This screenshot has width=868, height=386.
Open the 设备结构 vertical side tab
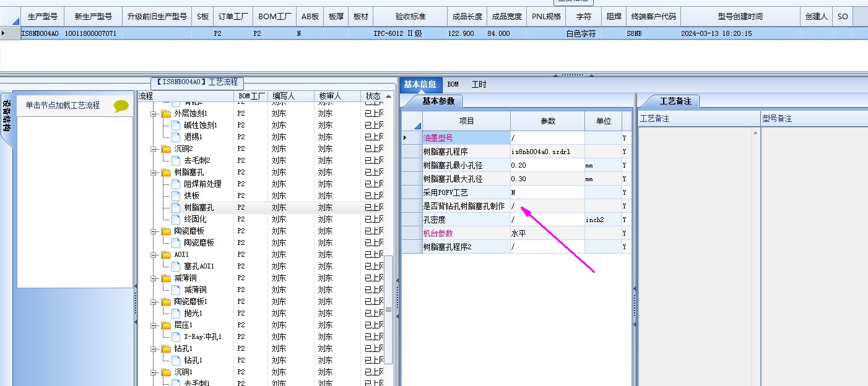coord(6,118)
